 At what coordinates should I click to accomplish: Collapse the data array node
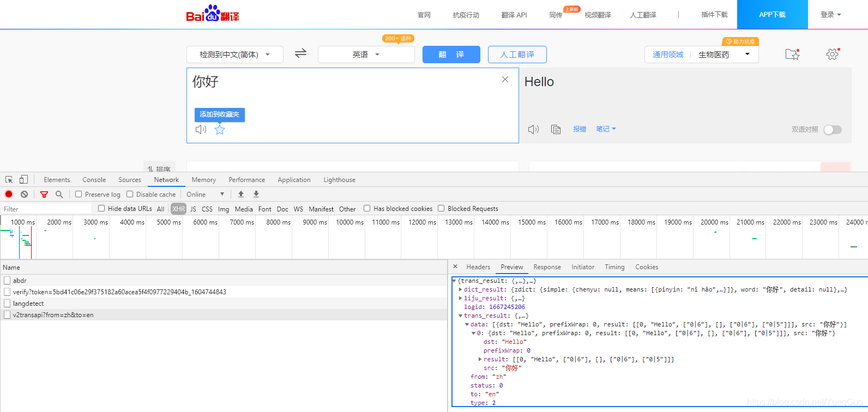tap(467, 324)
